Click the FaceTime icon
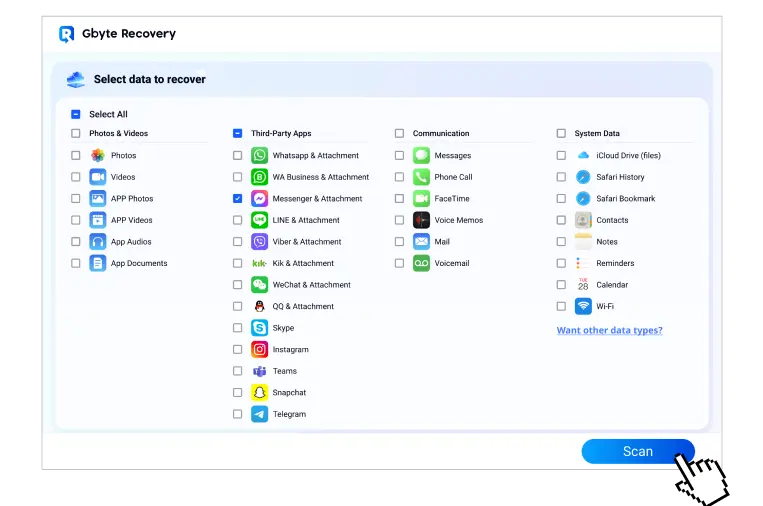The image size is (763, 506). pos(421,199)
